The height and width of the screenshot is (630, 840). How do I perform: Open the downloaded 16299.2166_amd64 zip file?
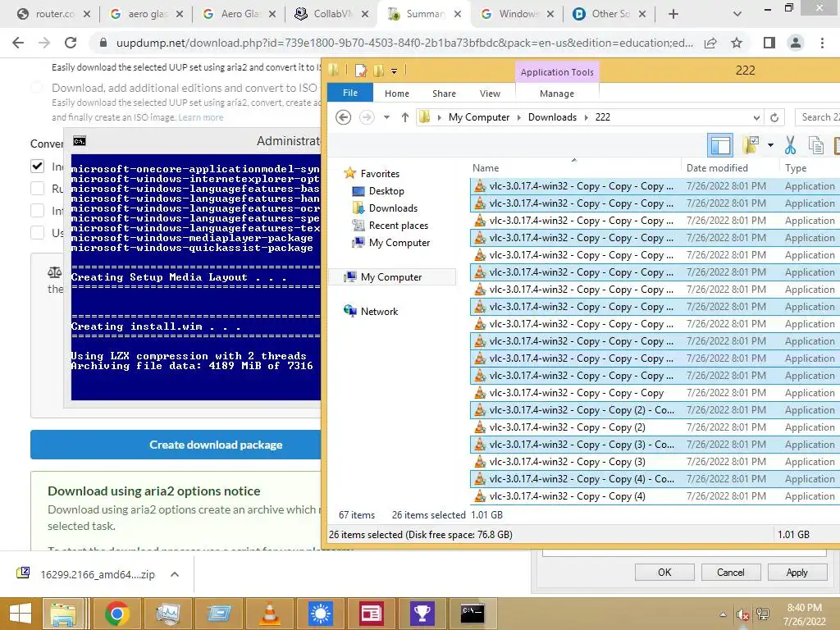click(98, 574)
